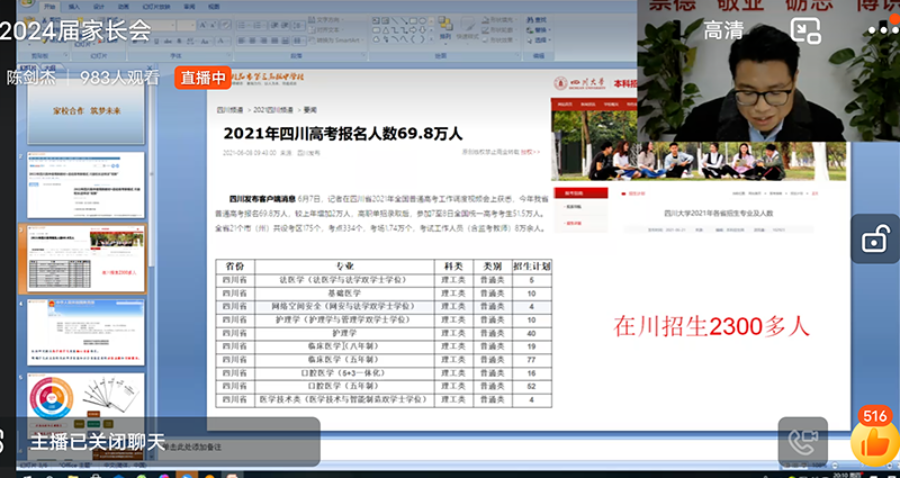The width and height of the screenshot is (900, 478).
Task: Select second slide thumbnail in pane
Action: point(86,185)
